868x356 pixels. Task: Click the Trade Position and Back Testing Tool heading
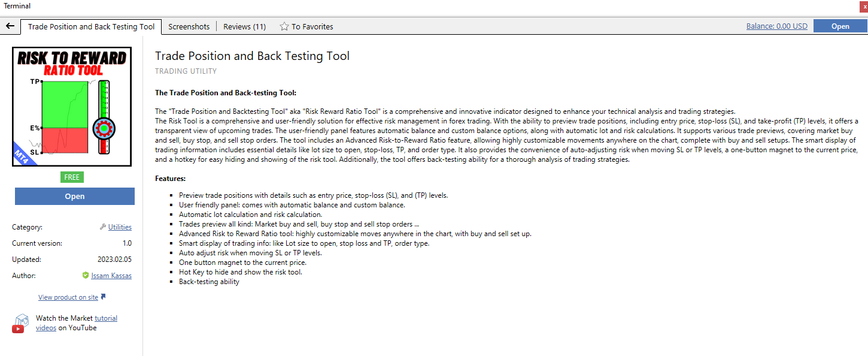click(252, 56)
